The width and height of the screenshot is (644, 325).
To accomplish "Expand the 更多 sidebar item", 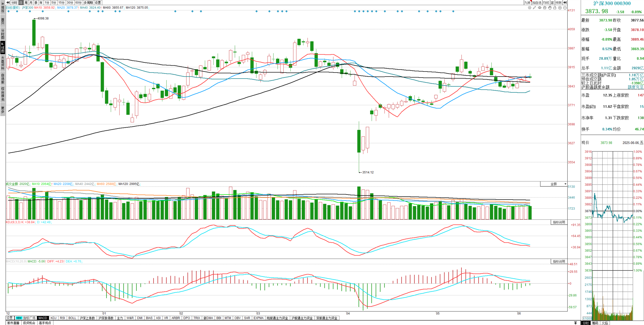I will pyautogui.click(x=3, y=110).
